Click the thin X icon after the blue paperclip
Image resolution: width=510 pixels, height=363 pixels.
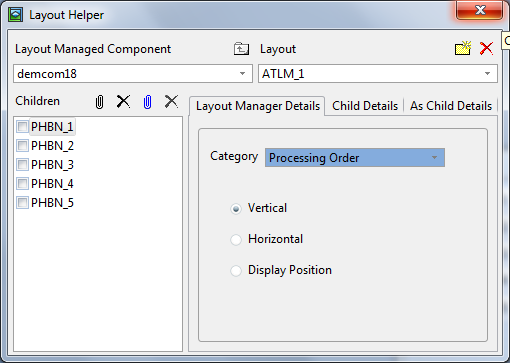171,101
